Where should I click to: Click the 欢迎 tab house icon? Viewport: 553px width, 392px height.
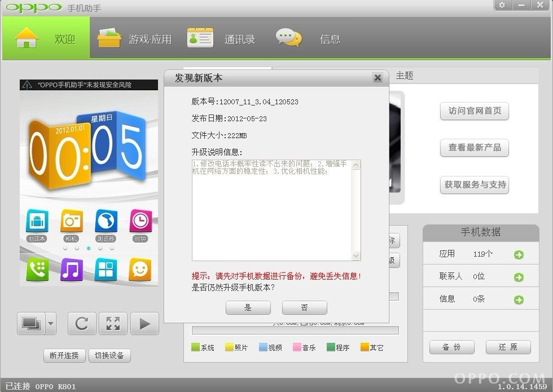pos(27,37)
